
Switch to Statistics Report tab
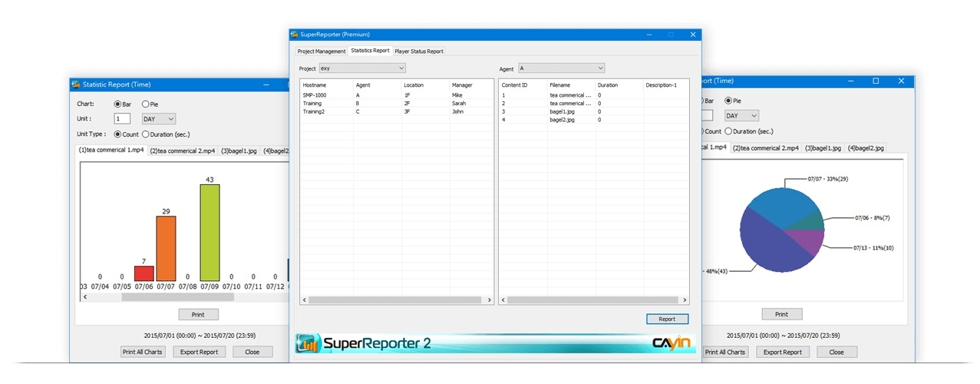370,51
